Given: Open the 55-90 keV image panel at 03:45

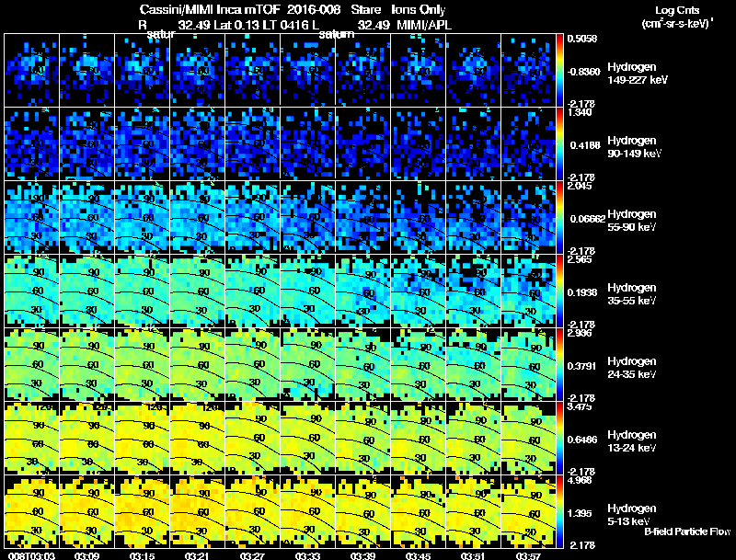Looking at the screenshot, I should (419, 217).
